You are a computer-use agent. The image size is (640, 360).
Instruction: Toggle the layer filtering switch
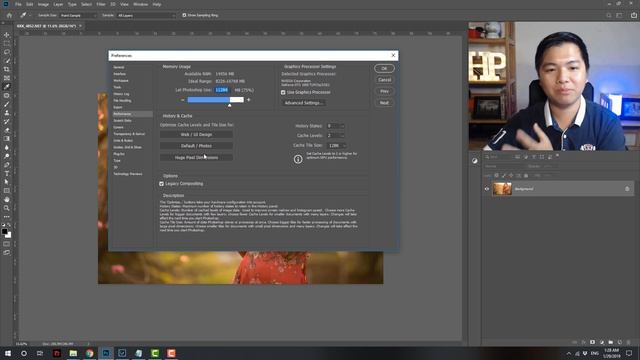click(x=557, y=156)
